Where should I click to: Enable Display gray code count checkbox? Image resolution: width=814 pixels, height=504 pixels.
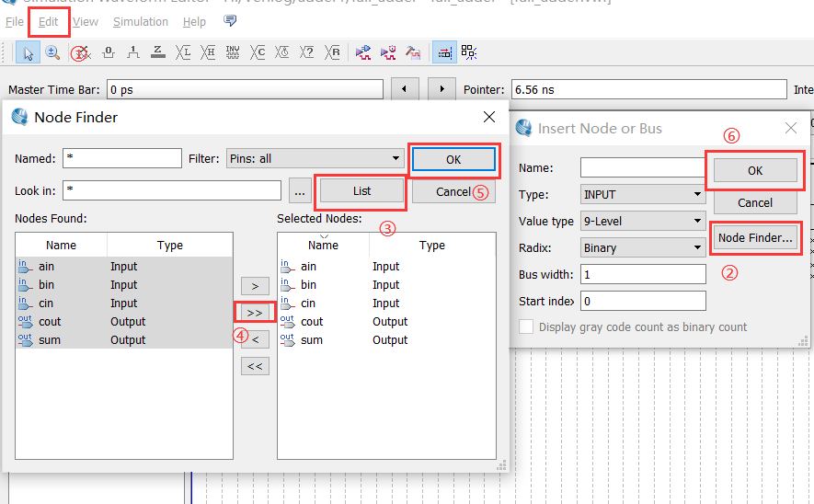point(526,327)
